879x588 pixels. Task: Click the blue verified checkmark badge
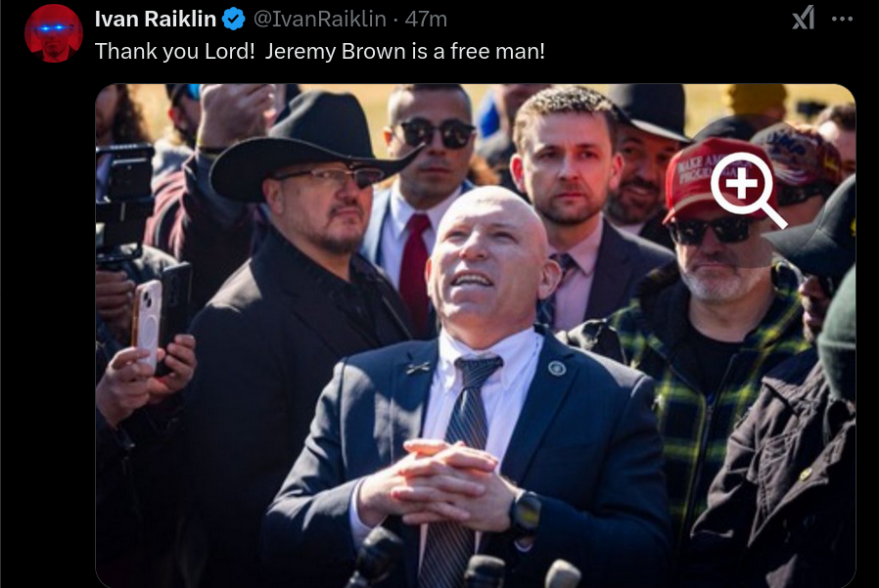234,19
